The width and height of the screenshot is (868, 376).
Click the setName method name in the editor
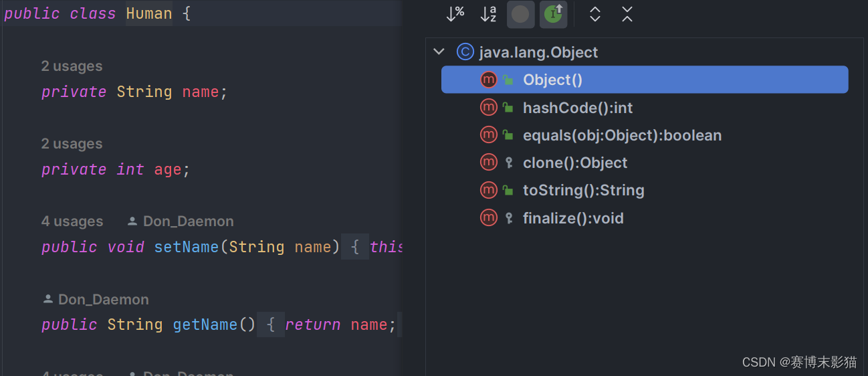pyautogui.click(x=187, y=247)
